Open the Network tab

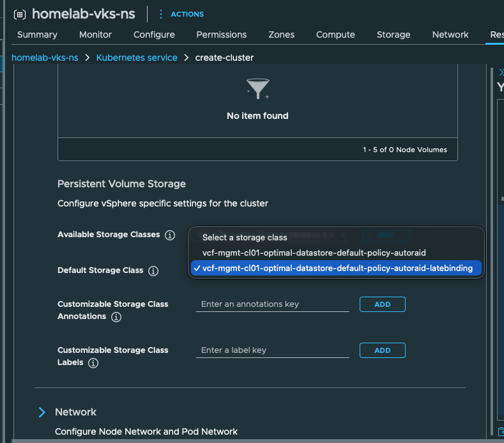450,35
